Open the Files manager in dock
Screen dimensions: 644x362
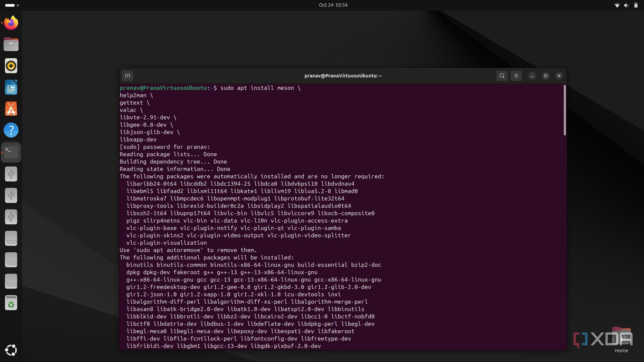coord(11,44)
